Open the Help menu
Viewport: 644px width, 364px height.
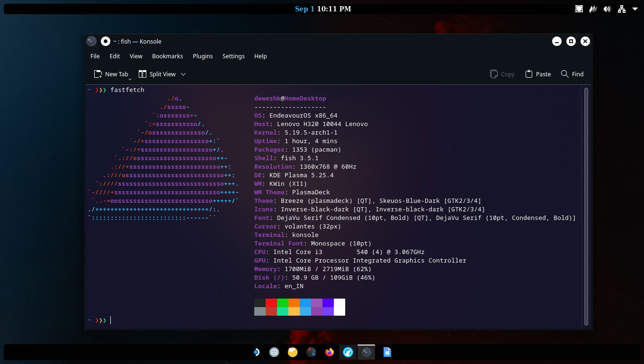click(x=260, y=56)
